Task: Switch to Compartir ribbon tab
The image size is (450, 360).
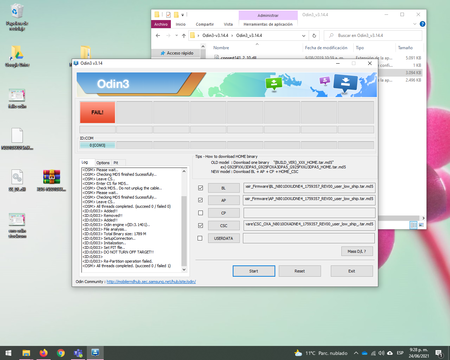Action: coord(204,24)
